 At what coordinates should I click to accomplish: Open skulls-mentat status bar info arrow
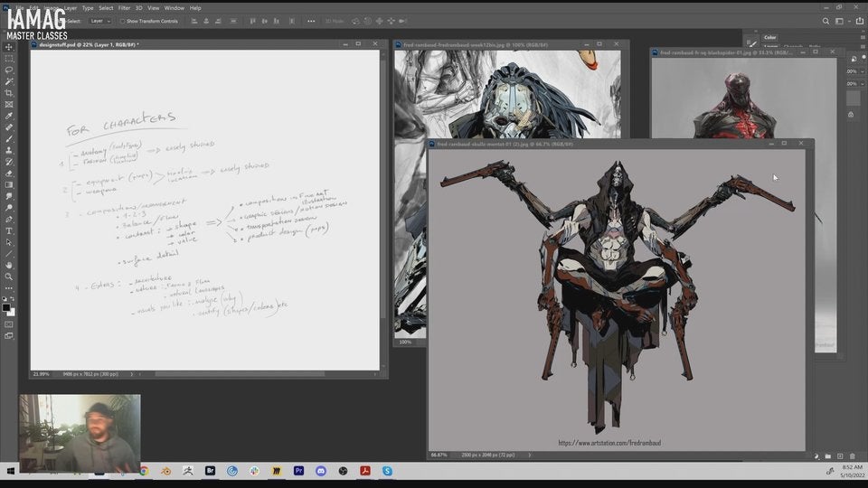[529, 455]
